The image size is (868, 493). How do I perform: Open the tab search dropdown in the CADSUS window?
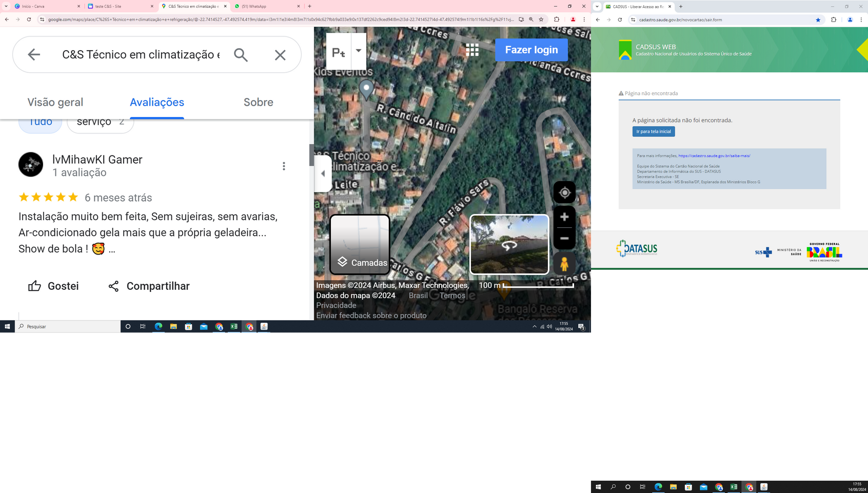597,7
